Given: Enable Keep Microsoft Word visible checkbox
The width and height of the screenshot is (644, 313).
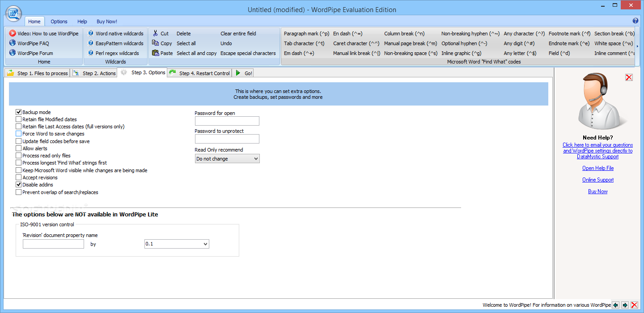Looking at the screenshot, I should tap(18, 170).
